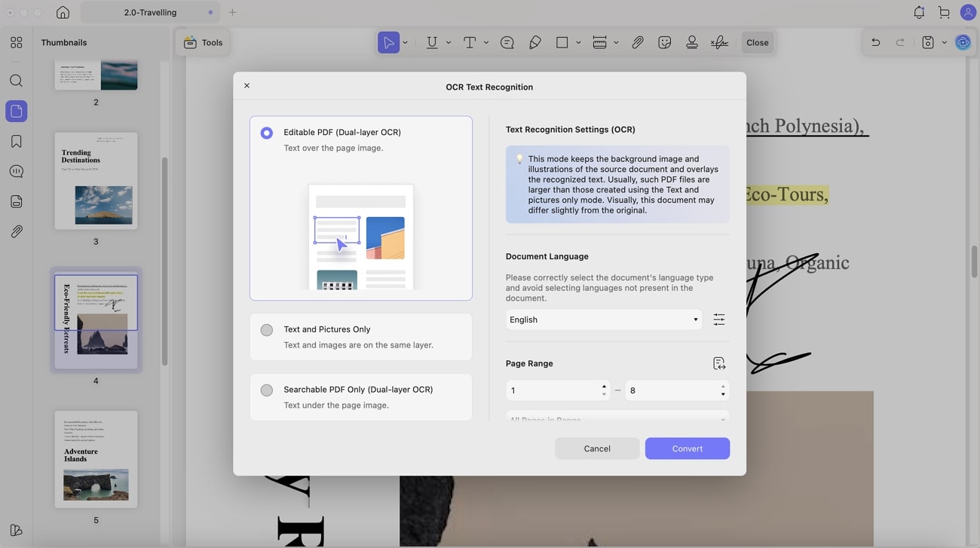Open the layers icon at sidebar bottom
This screenshot has width=980, height=548.
click(x=17, y=530)
